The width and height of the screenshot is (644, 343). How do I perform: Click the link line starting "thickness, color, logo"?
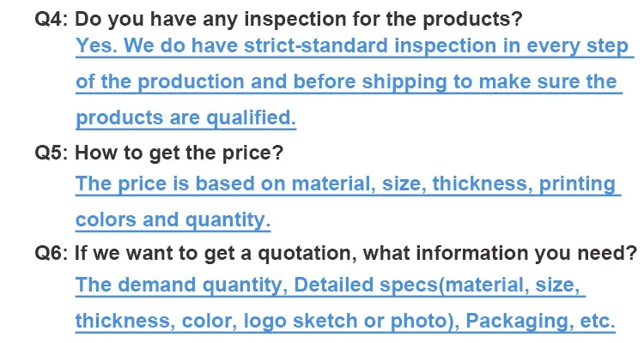[x=345, y=321]
